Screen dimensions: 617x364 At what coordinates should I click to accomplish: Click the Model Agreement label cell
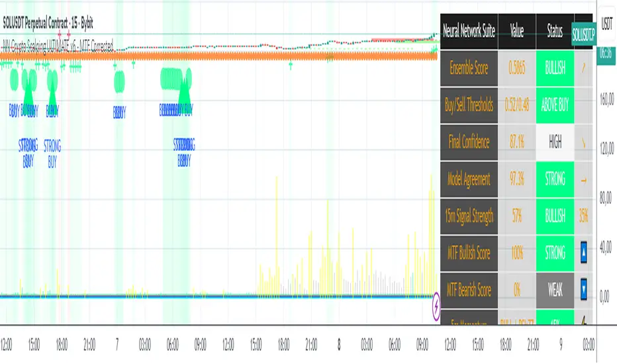tap(469, 179)
